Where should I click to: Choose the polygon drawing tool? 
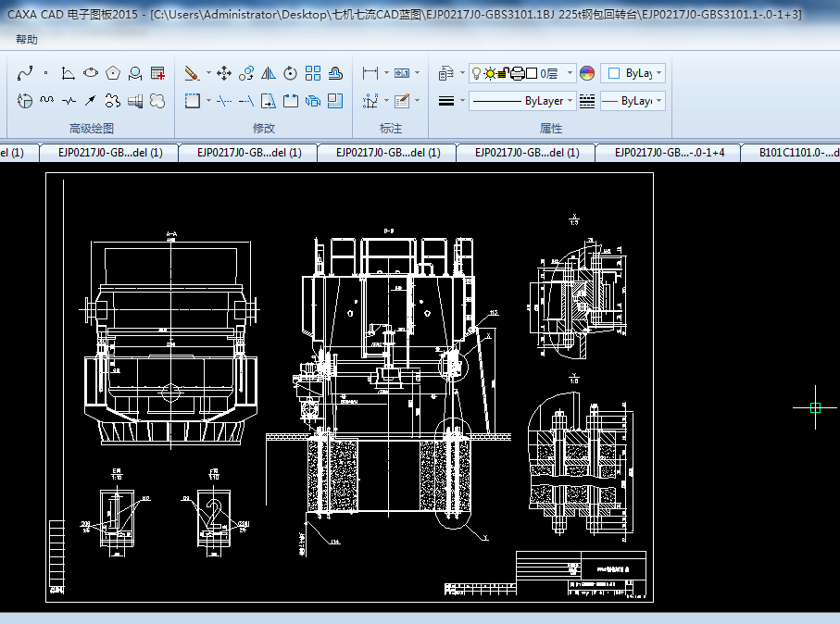(x=113, y=72)
